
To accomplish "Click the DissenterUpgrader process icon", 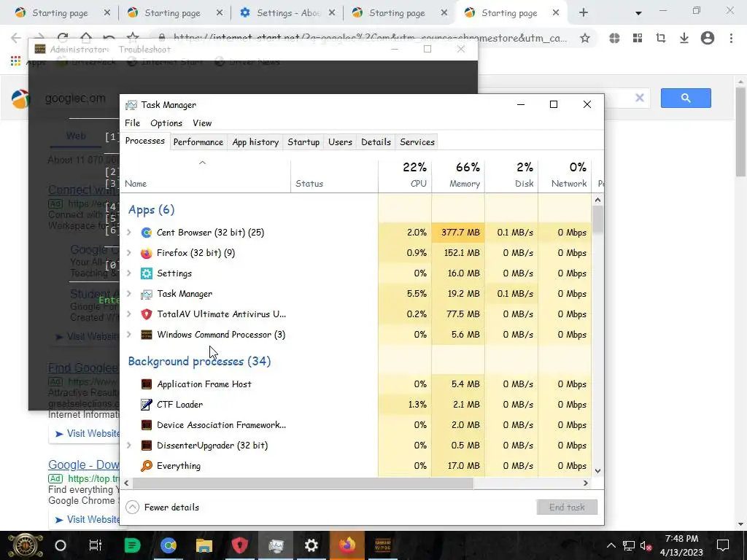I will (x=146, y=446).
